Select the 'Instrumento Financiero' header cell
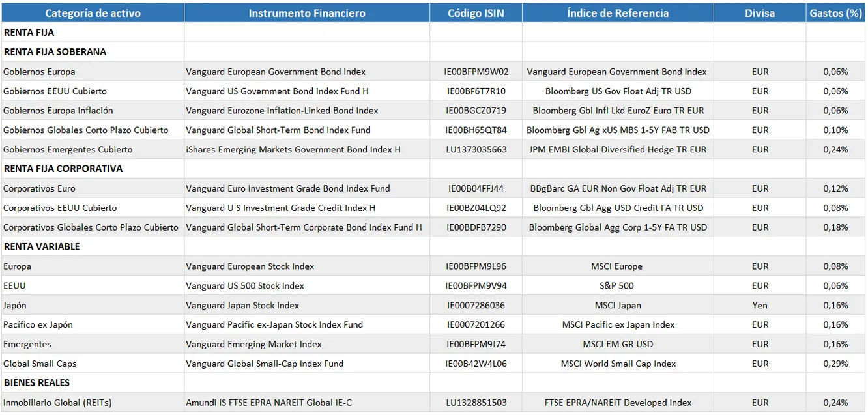The width and height of the screenshot is (868, 415). 307,13
